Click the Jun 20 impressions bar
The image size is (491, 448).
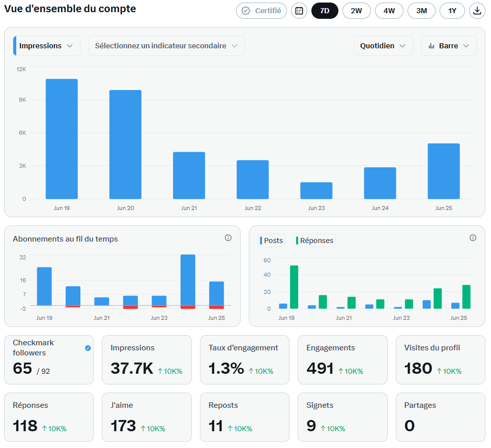(125, 144)
